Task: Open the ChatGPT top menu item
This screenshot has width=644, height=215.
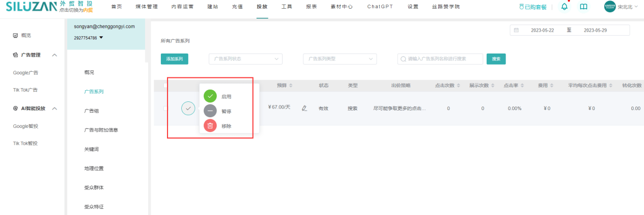Action: click(x=378, y=7)
